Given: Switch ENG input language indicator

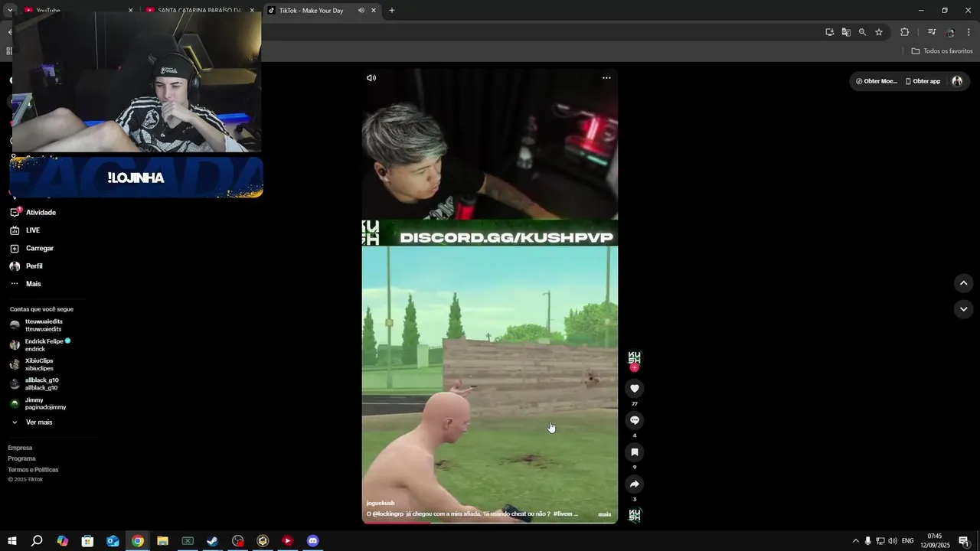Looking at the screenshot, I should pos(908,541).
